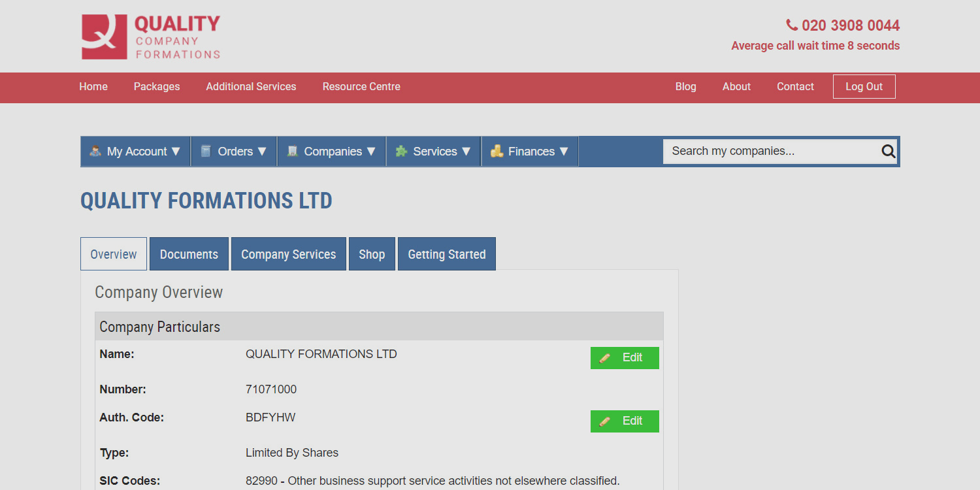Click Edit next to the company name

coord(625,357)
